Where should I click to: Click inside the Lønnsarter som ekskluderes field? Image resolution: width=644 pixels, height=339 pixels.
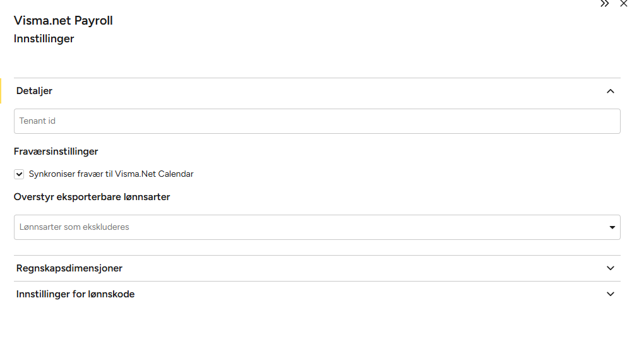tap(317, 227)
